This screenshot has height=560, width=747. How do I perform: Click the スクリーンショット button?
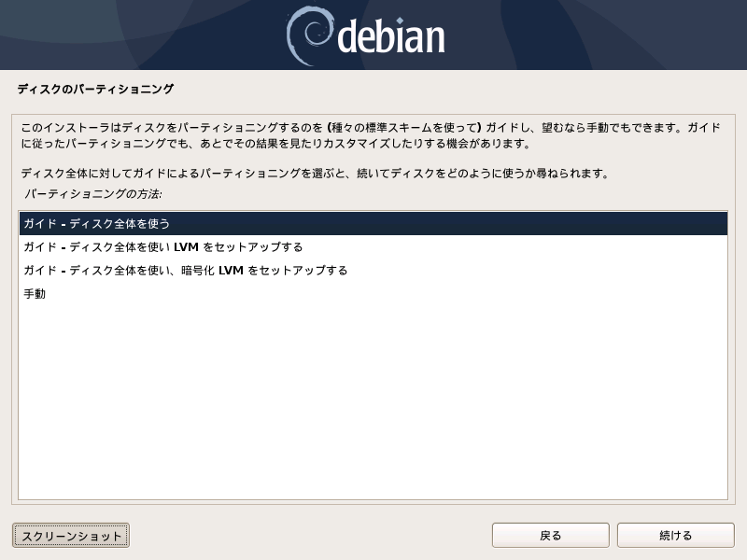point(71,536)
